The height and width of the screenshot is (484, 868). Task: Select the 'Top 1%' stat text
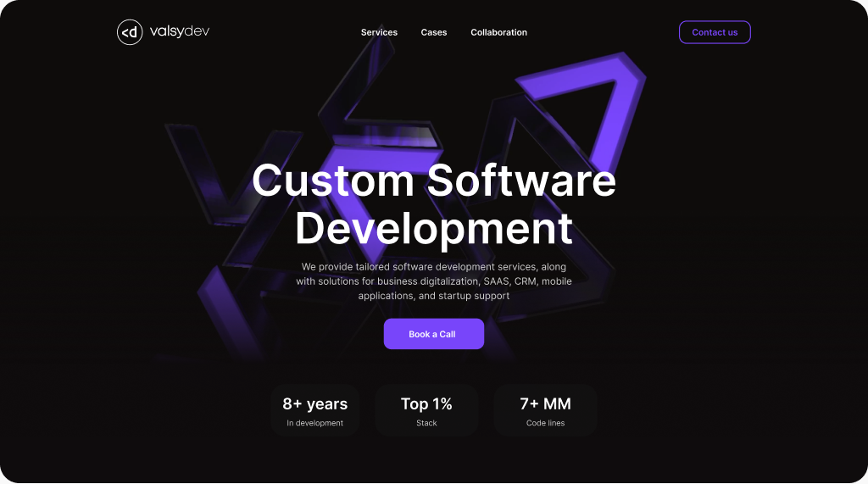pyautogui.click(x=426, y=403)
